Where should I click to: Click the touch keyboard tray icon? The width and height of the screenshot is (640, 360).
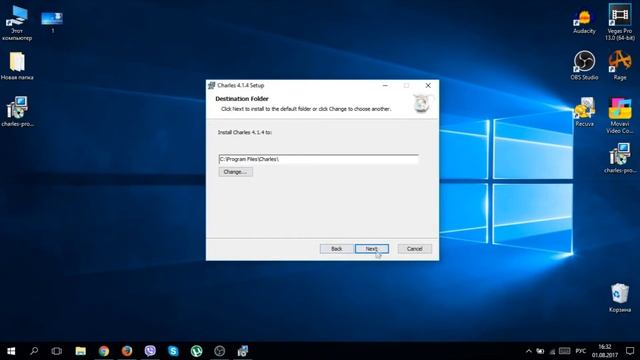(x=564, y=351)
